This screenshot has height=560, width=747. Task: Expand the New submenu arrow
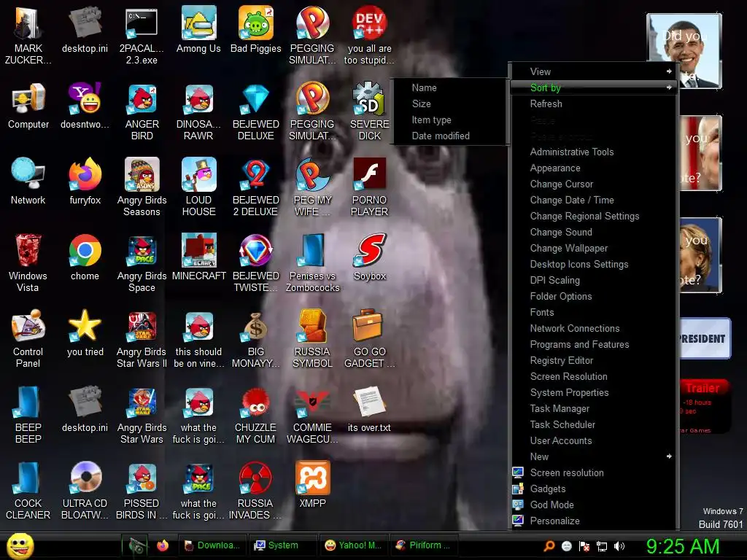(669, 456)
